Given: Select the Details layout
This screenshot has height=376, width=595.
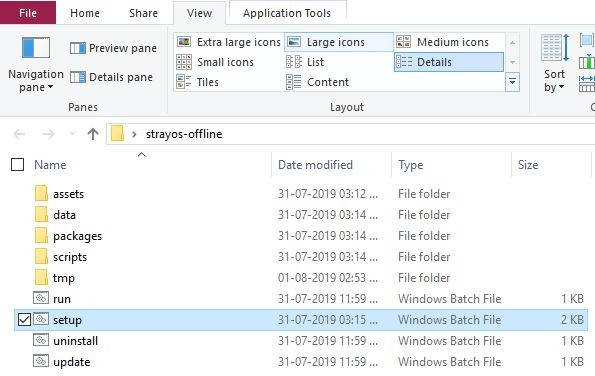Looking at the screenshot, I should pyautogui.click(x=449, y=62).
